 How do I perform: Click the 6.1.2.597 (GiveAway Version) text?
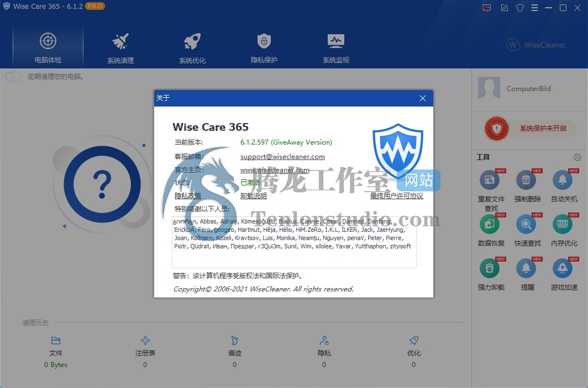pyautogui.click(x=286, y=142)
